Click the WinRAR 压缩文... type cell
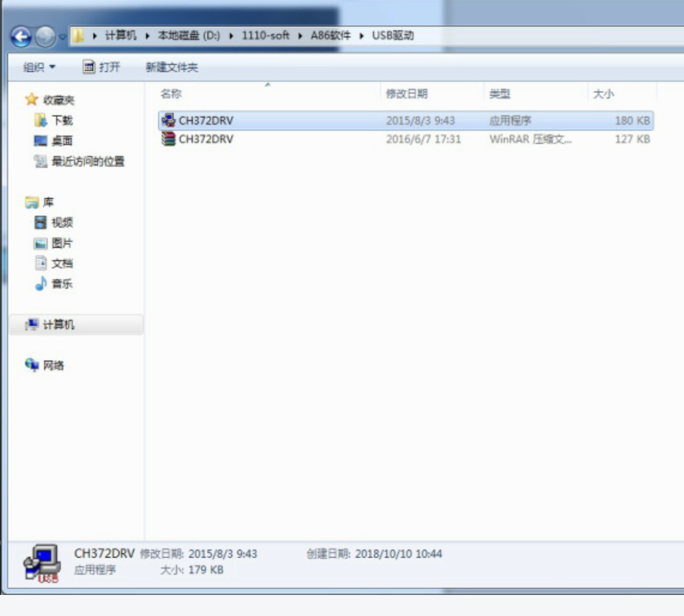Screen dimensions: 684x616 [x=530, y=139]
